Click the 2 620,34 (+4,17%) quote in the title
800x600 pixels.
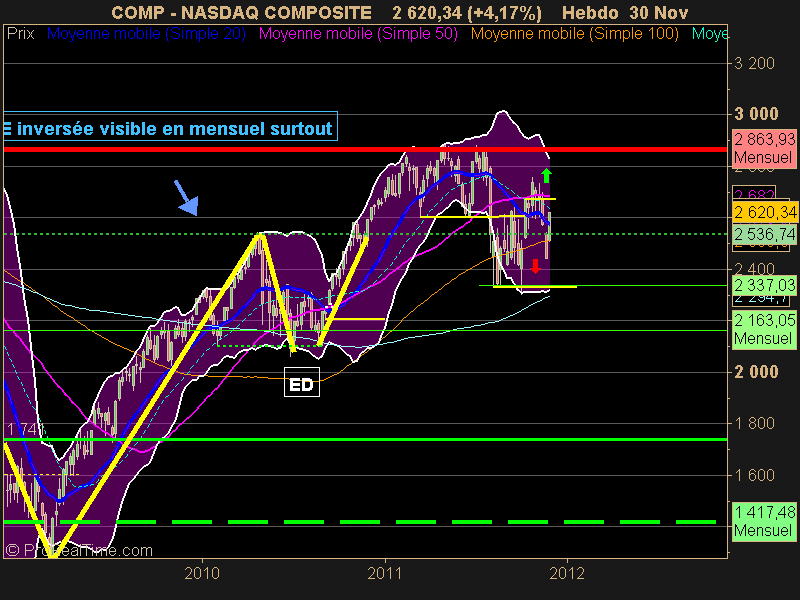click(x=467, y=12)
